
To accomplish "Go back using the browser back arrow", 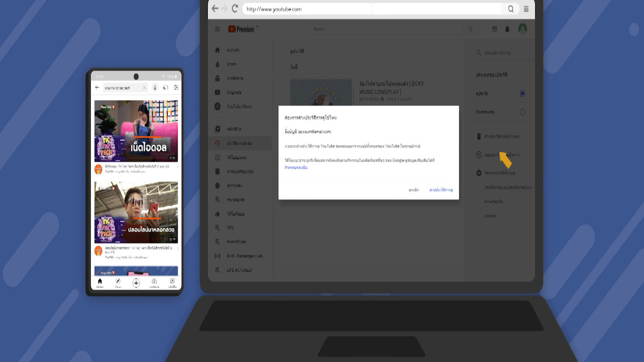I will [215, 9].
